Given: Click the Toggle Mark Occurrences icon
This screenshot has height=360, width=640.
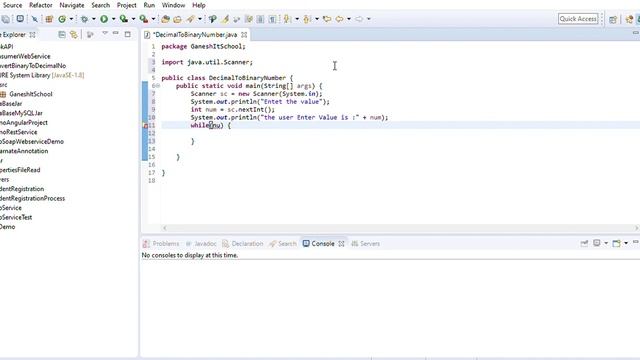Looking at the screenshot, I should click(x=224, y=19).
